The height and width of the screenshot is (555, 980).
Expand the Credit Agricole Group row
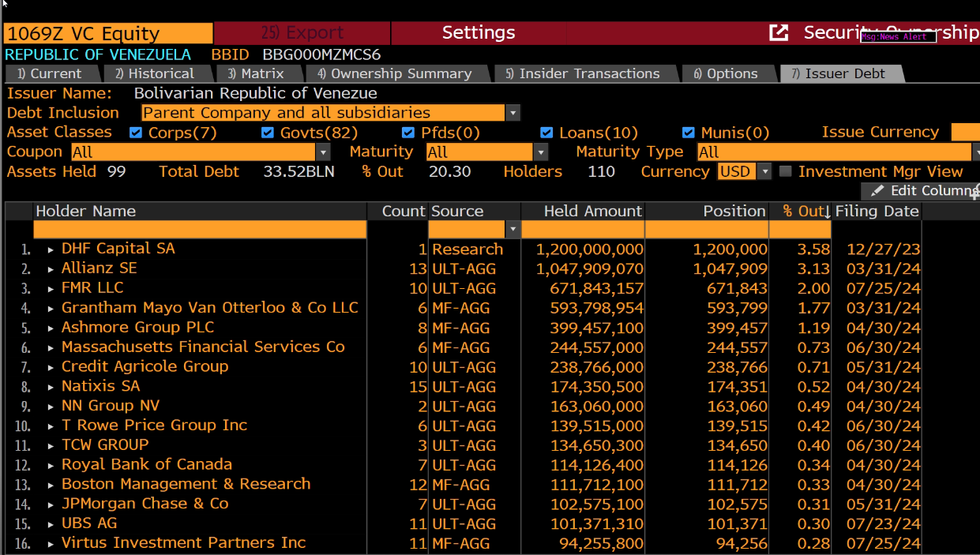pyautogui.click(x=51, y=367)
